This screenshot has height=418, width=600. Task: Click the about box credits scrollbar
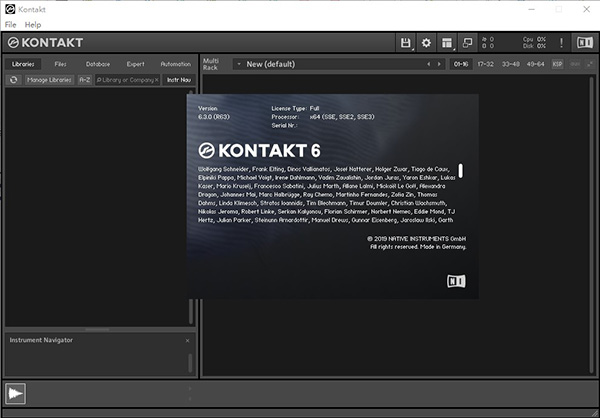461,171
